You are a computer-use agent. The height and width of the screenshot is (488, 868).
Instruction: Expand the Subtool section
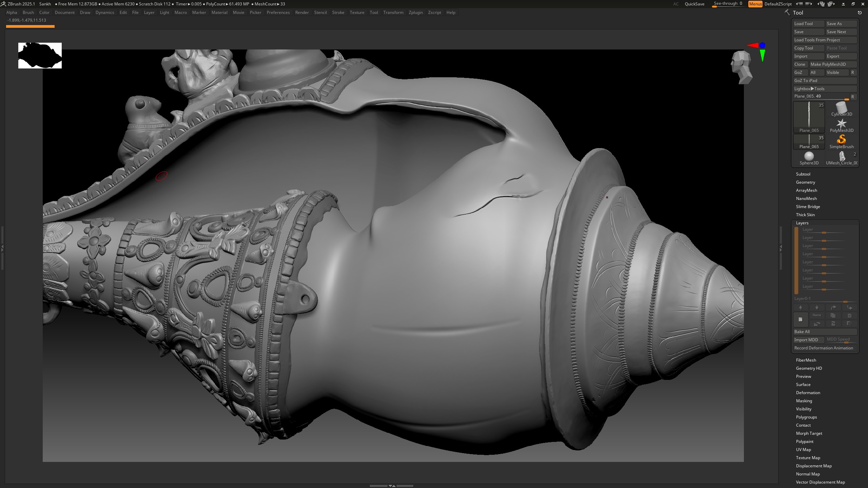[803, 174]
